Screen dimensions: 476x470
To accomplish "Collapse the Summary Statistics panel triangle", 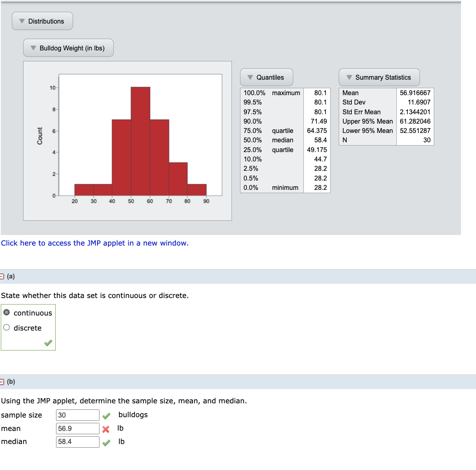I will 349,77.
